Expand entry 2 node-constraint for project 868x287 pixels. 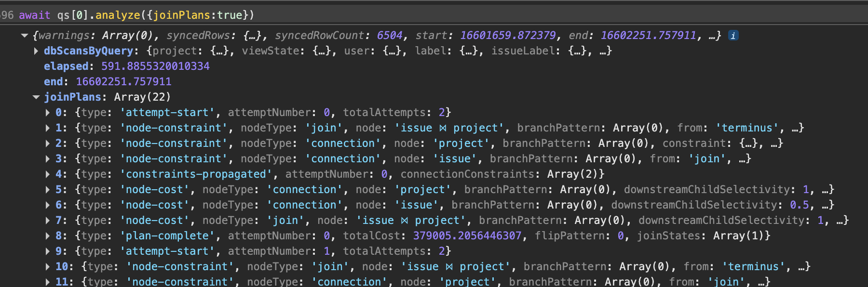(x=48, y=143)
